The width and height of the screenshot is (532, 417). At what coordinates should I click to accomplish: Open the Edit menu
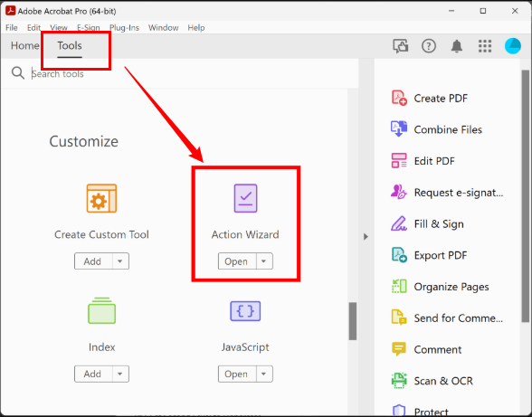click(34, 28)
